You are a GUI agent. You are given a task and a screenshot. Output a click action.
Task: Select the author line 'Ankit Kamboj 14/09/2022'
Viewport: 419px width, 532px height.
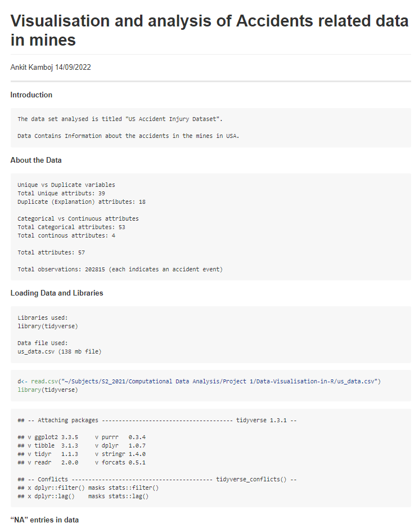tap(51, 67)
